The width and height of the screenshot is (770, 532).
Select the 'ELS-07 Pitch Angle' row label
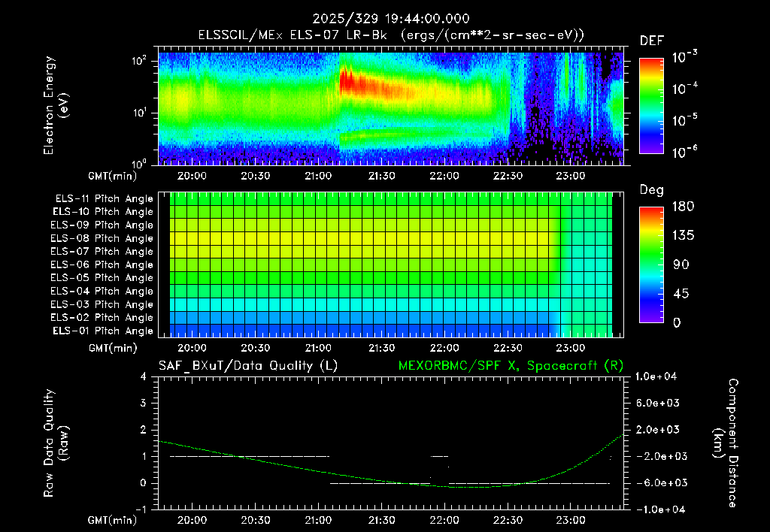[x=102, y=252]
